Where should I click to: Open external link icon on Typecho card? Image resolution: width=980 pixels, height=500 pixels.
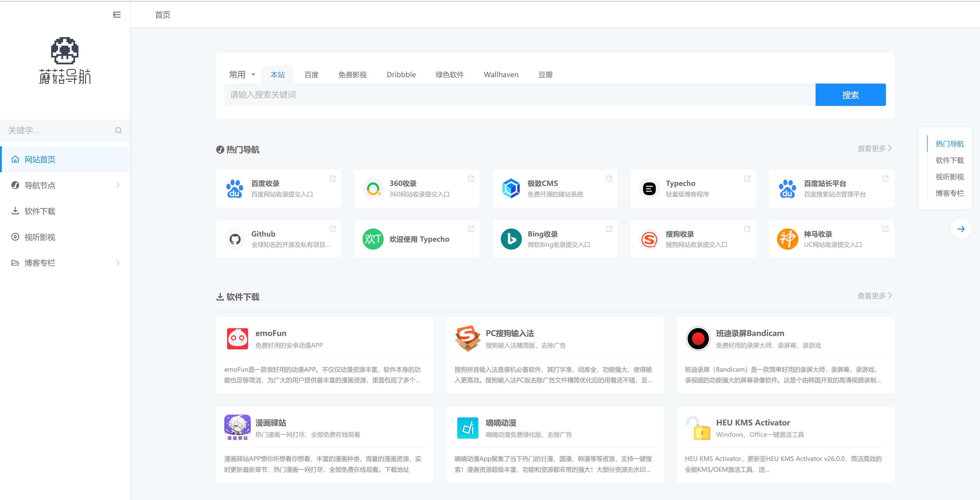[747, 178]
